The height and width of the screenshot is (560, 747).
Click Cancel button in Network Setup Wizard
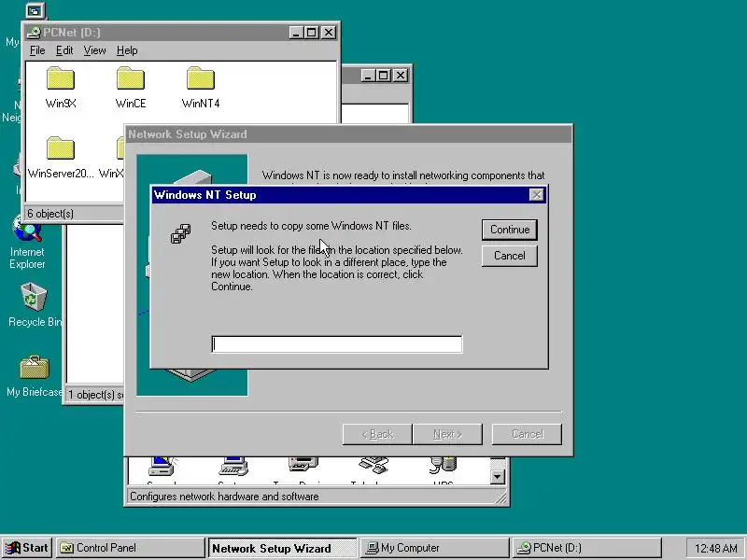coord(527,434)
